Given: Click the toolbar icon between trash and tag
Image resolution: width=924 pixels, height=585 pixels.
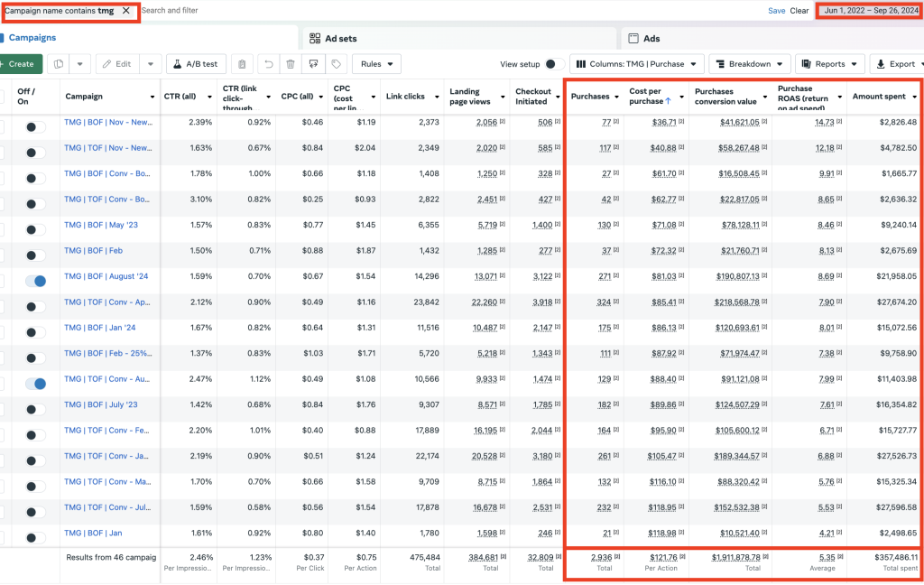Looking at the screenshot, I should coord(313,64).
